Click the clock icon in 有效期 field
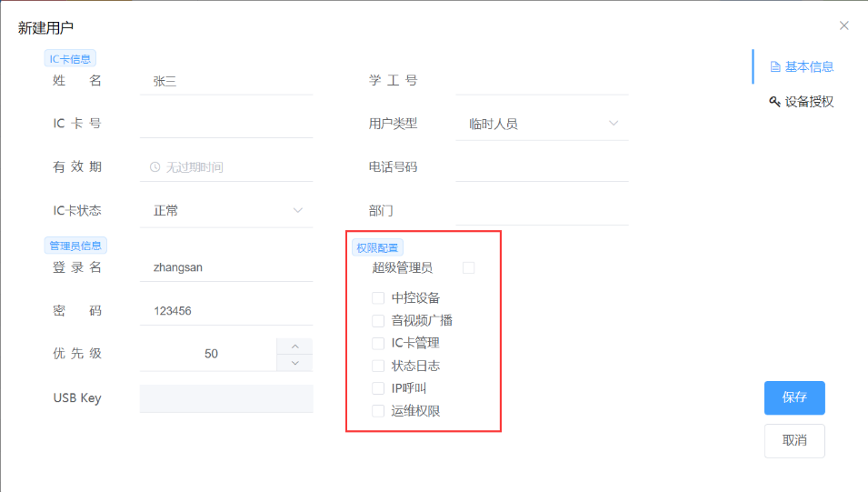Image resolution: width=868 pixels, height=492 pixels. 155,167
